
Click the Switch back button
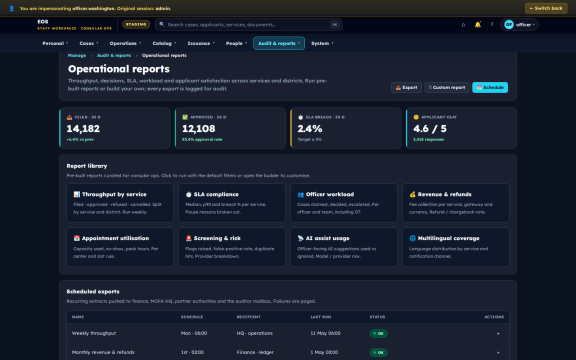[x=546, y=8]
